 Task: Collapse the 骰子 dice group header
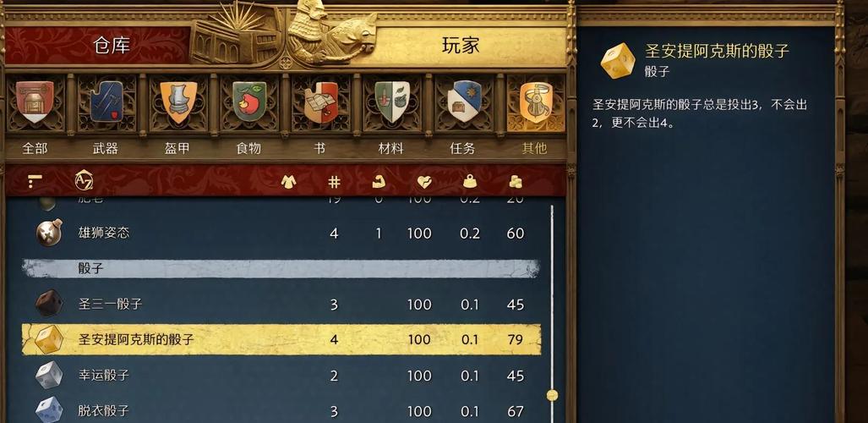coord(281,268)
